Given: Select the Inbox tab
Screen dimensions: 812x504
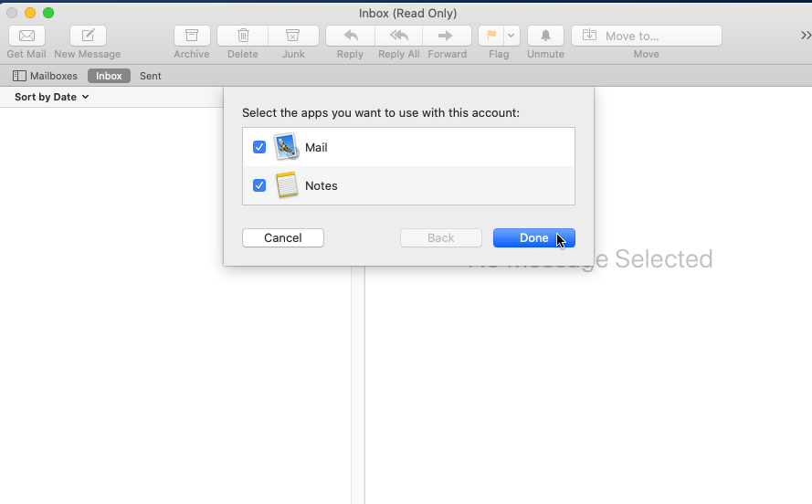Looking at the screenshot, I should coord(109,76).
